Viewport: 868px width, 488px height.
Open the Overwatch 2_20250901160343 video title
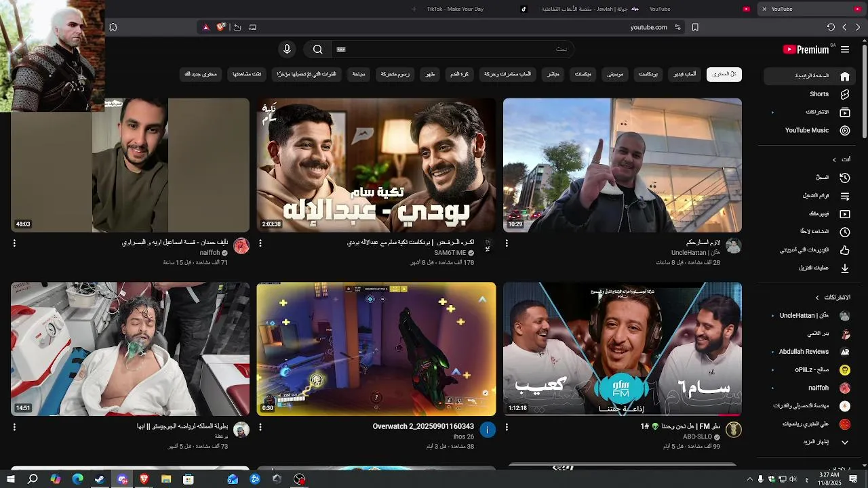tap(423, 426)
